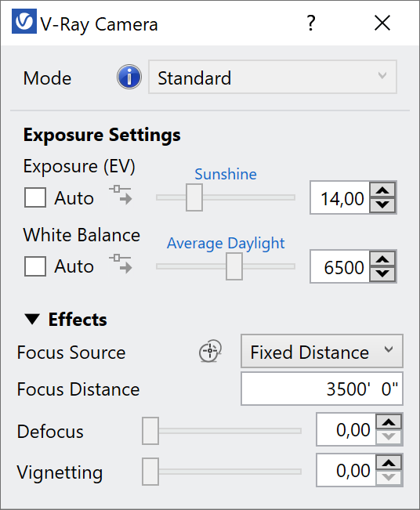
Task: Increase White Balance with up arrow
Action: point(382,259)
